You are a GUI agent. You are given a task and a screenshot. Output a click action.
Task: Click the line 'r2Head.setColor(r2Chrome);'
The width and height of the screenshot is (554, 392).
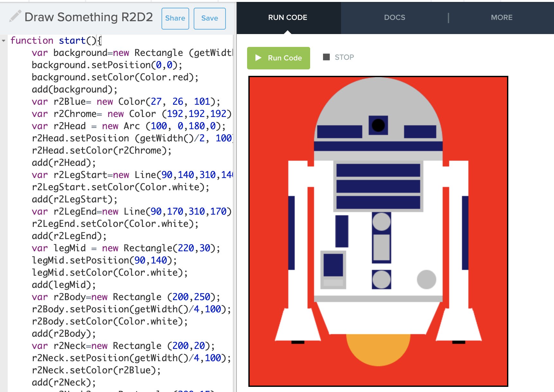click(102, 150)
